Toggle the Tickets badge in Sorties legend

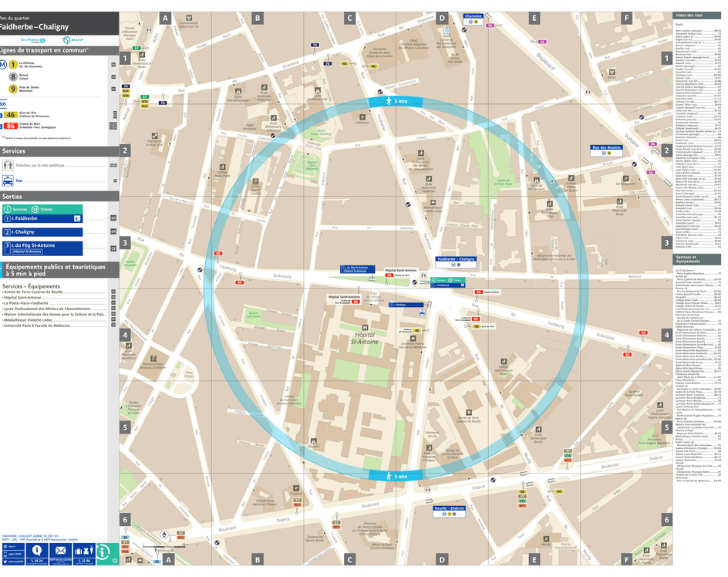[x=35, y=209]
